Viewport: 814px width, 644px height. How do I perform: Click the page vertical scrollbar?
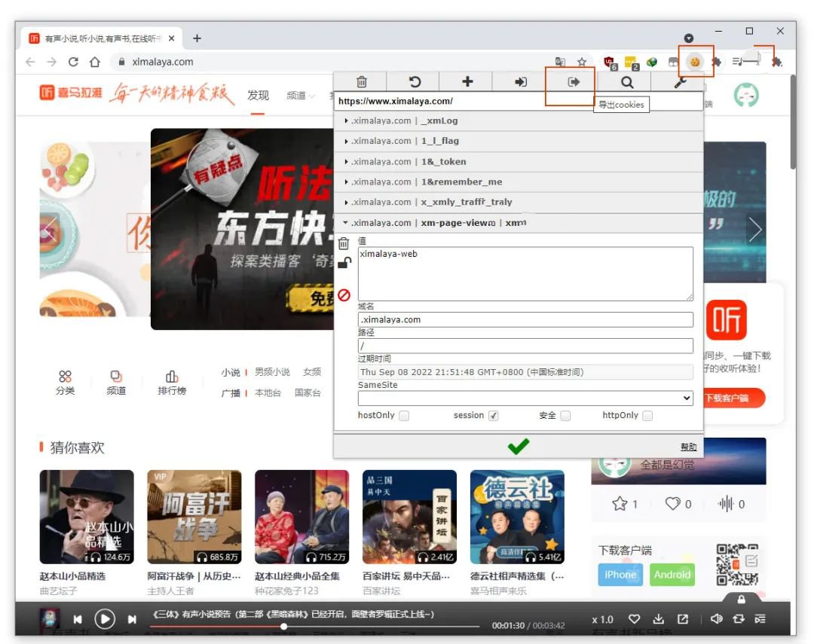coord(793,123)
